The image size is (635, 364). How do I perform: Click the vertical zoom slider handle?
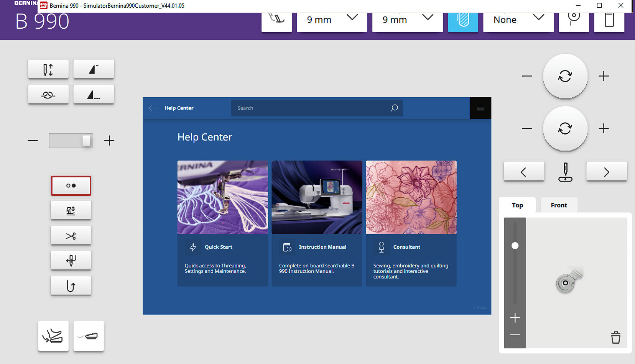click(x=515, y=246)
